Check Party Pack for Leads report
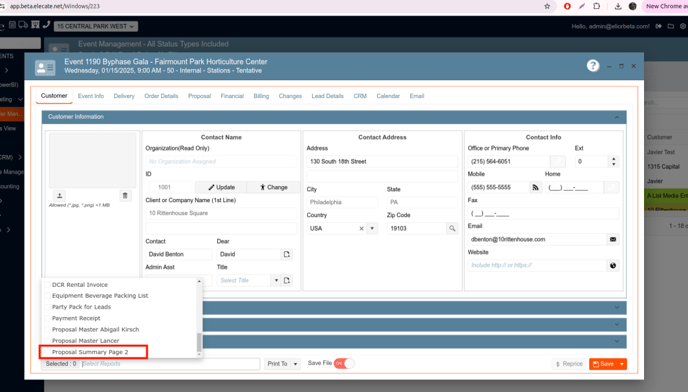 [x=47, y=307]
